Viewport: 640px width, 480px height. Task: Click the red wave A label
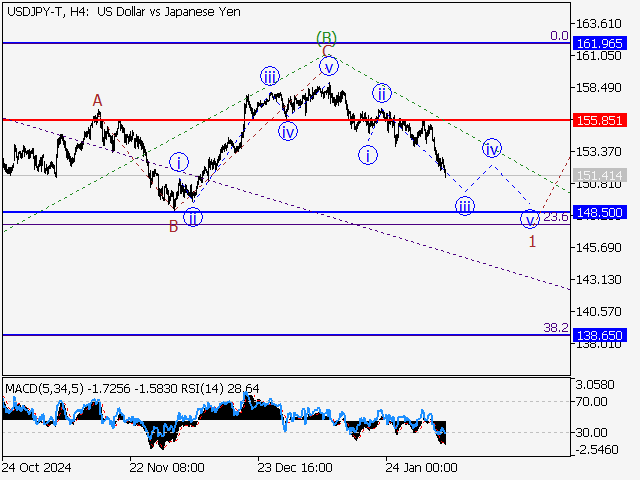tap(97, 100)
